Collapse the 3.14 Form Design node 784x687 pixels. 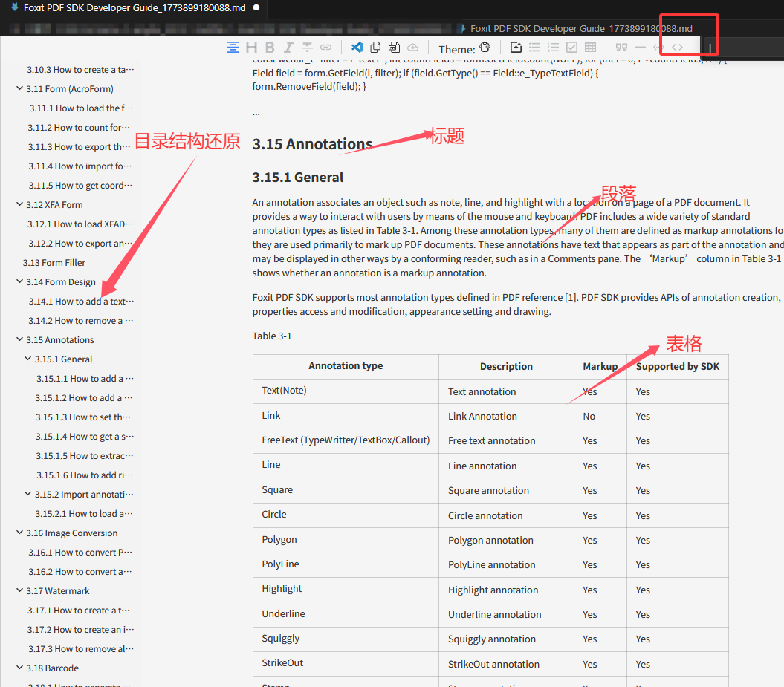coord(19,281)
